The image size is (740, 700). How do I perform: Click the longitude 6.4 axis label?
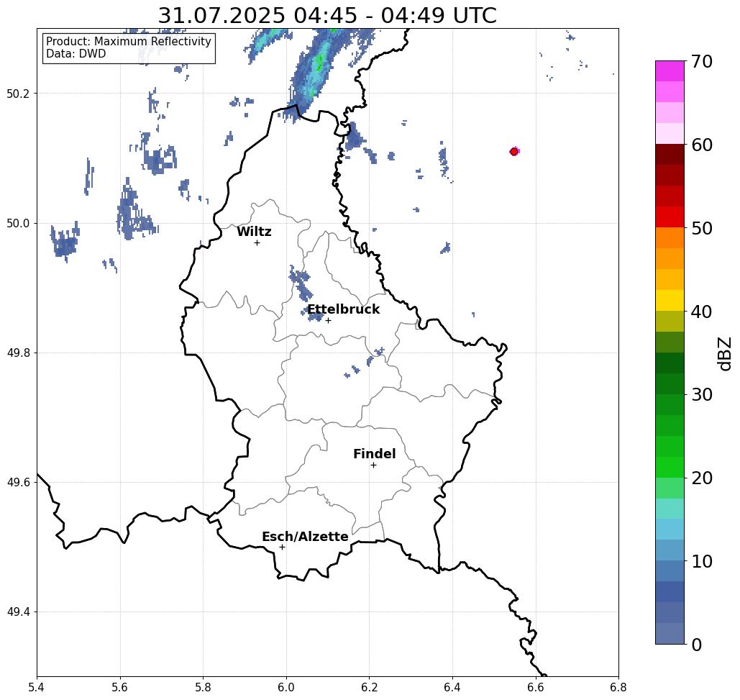pyautogui.click(x=452, y=687)
